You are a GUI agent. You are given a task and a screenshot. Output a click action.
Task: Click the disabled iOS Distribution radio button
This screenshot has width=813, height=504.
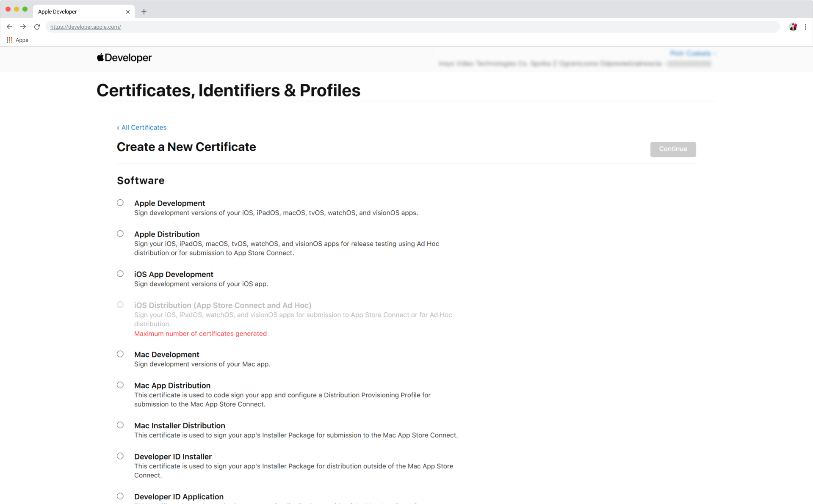pos(120,305)
